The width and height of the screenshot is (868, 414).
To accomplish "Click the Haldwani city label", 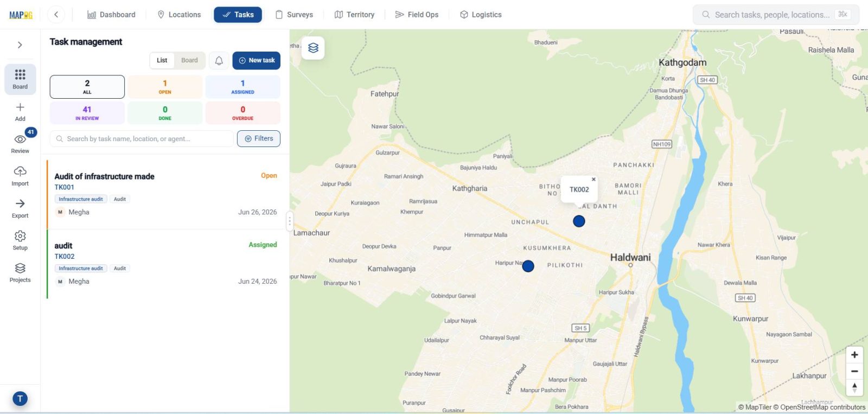I will click(x=630, y=257).
